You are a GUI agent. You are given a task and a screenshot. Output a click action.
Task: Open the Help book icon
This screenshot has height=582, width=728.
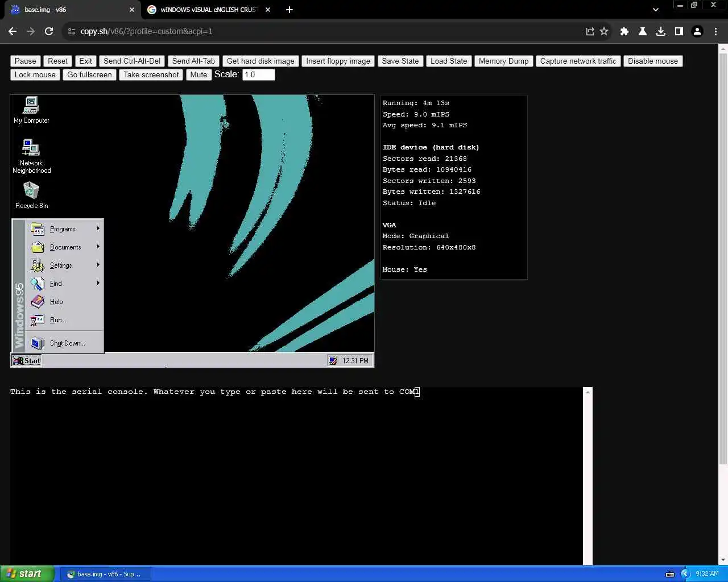pyautogui.click(x=38, y=302)
